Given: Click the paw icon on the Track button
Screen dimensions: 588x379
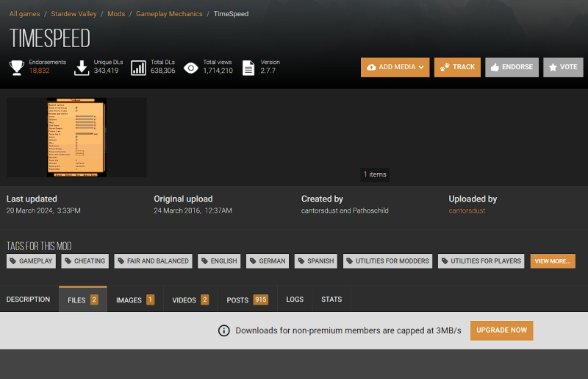Looking at the screenshot, I should [445, 67].
